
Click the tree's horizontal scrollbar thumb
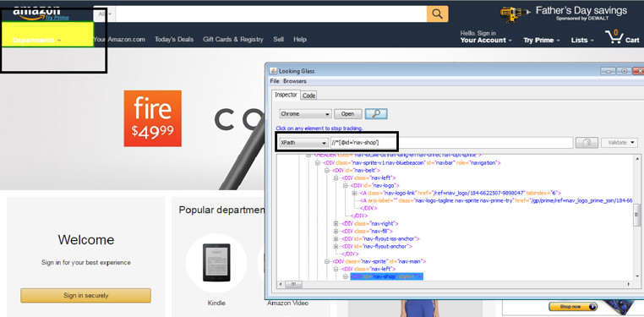(x=293, y=284)
